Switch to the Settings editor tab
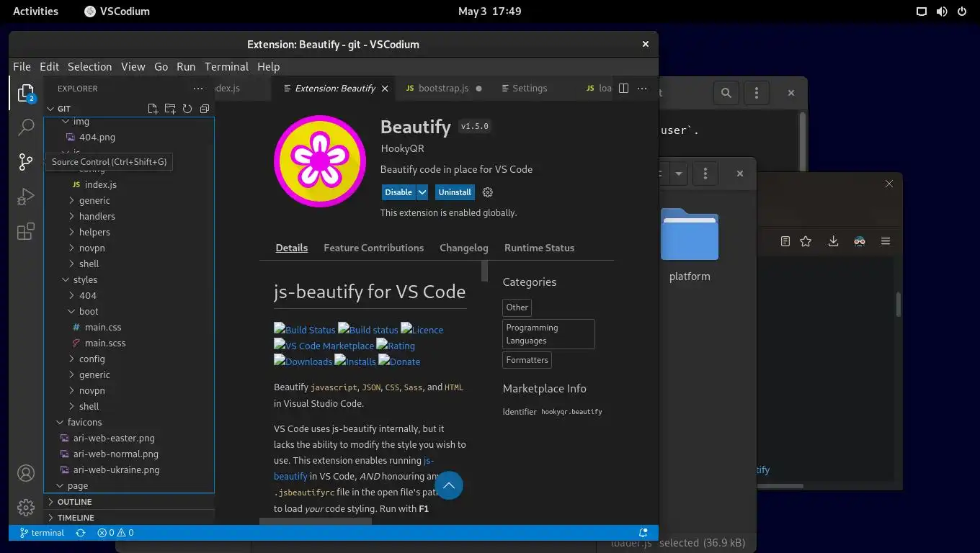The image size is (980, 553). 530,88
